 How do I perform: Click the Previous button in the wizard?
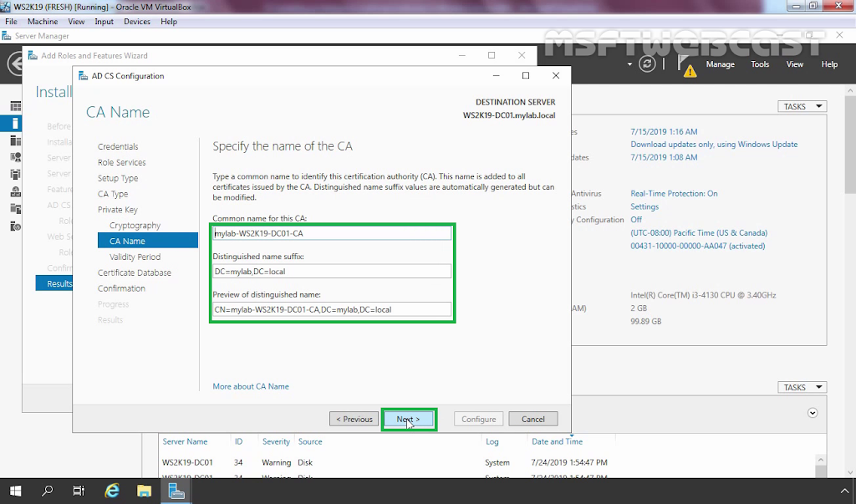(354, 420)
